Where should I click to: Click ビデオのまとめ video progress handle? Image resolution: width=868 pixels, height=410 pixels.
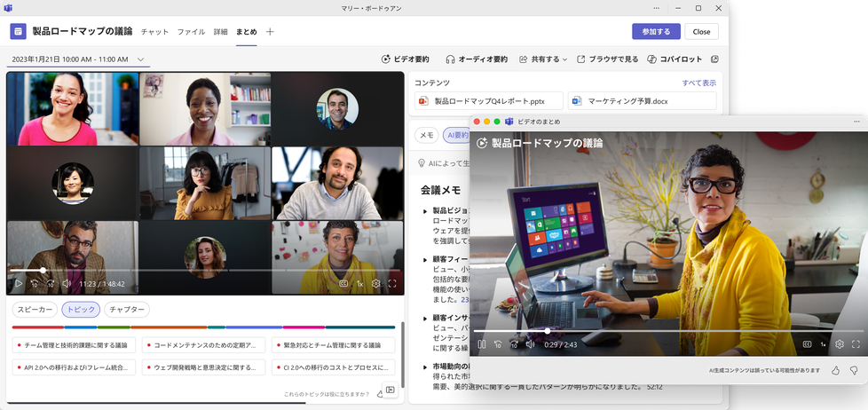click(x=548, y=331)
